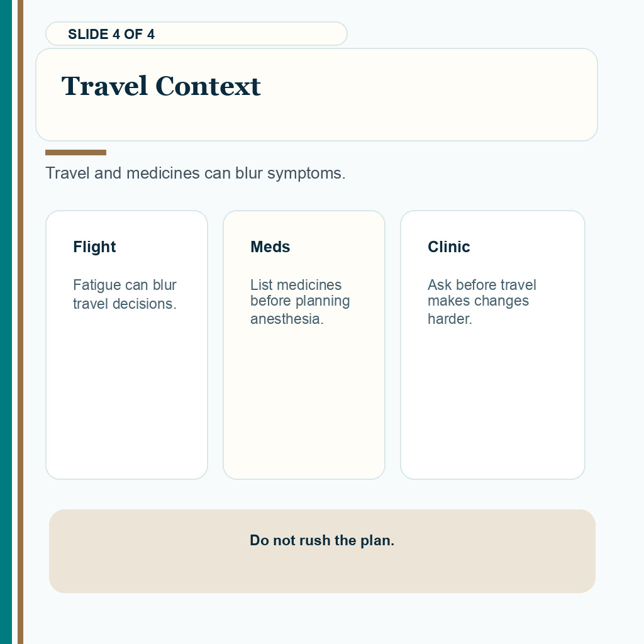Click the SLIDE 4 OF 4 label
Image resolution: width=644 pixels, height=644 pixels.
click(x=111, y=34)
